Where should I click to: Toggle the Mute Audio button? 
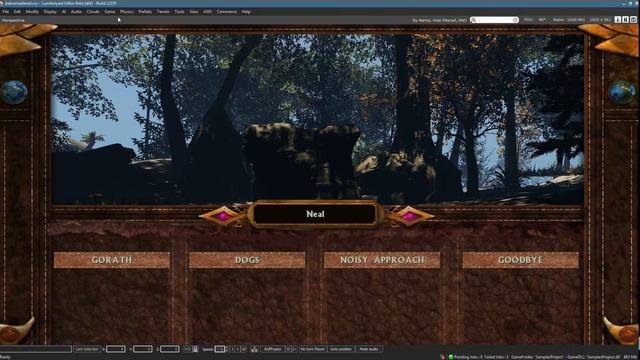point(369,349)
